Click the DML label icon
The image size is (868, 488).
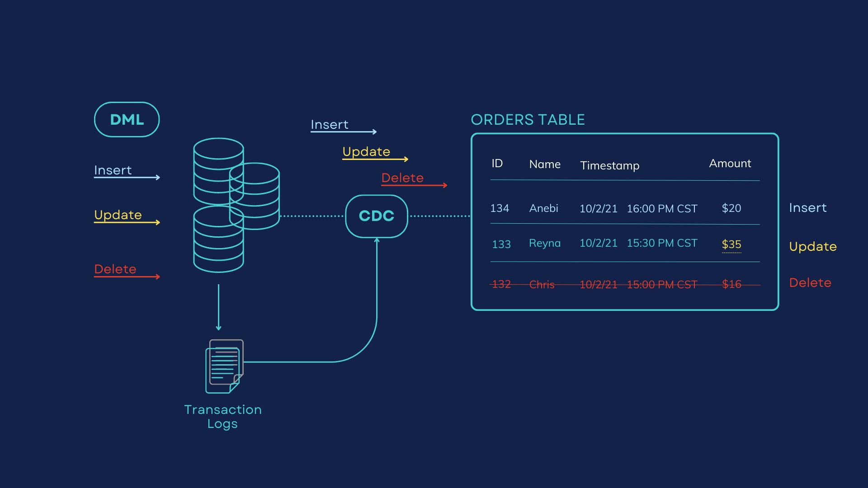point(127,119)
